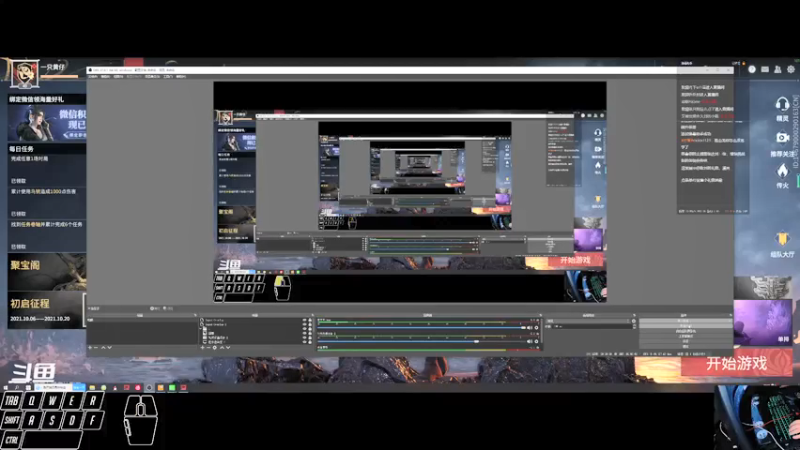
Task: Click the OBS studio mode button
Action: pos(685,336)
